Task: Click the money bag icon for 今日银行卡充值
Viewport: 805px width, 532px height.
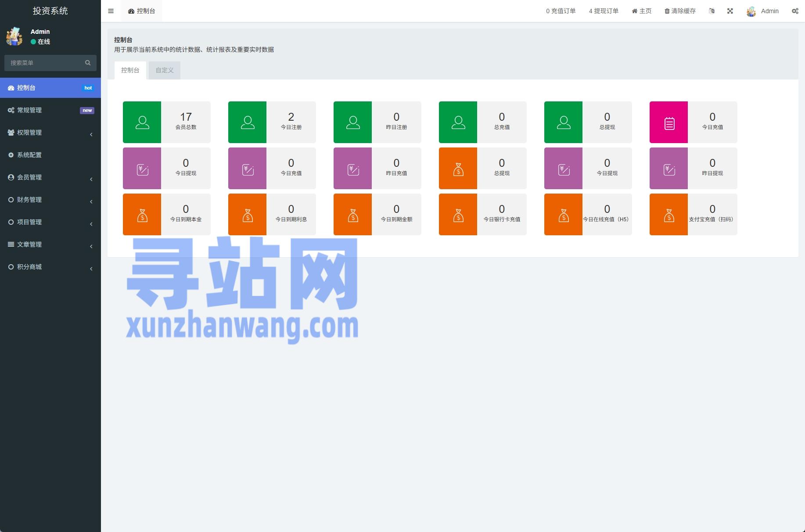Action: click(x=458, y=214)
